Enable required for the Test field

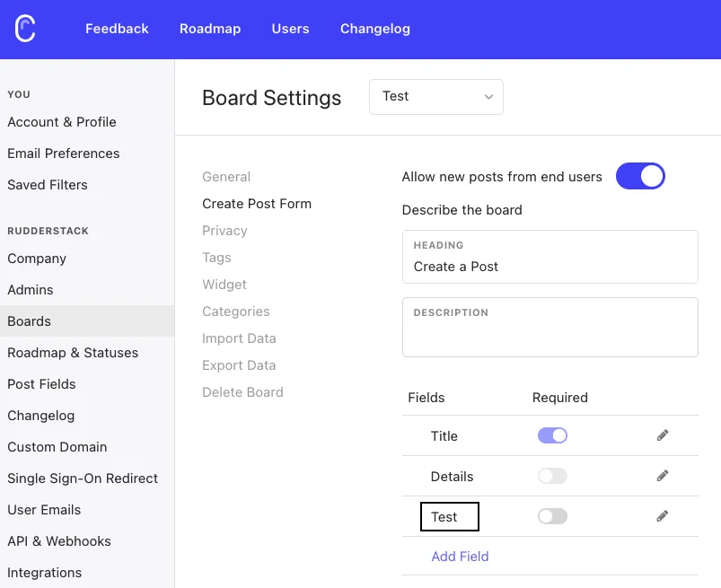tap(552, 516)
